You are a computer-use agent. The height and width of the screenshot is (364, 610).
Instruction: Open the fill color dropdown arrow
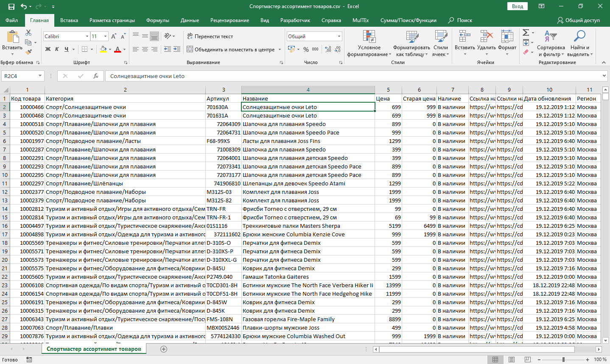point(110,50)
